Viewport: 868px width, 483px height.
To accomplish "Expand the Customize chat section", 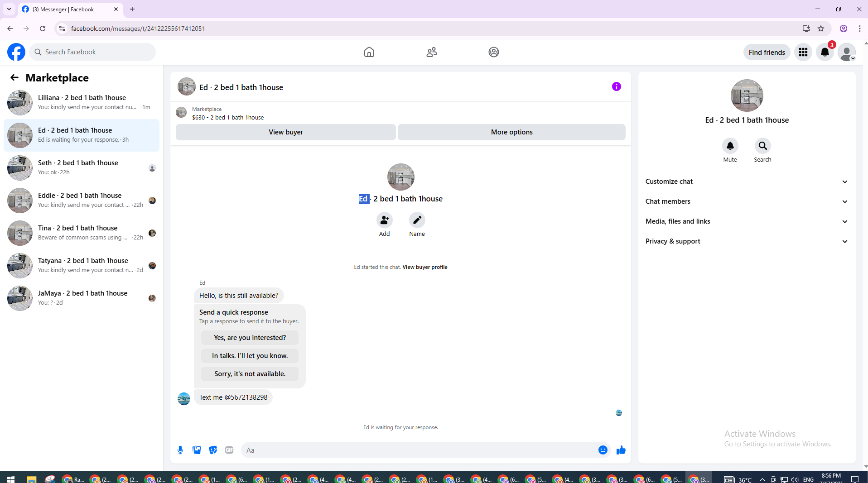I will [747, 182].
